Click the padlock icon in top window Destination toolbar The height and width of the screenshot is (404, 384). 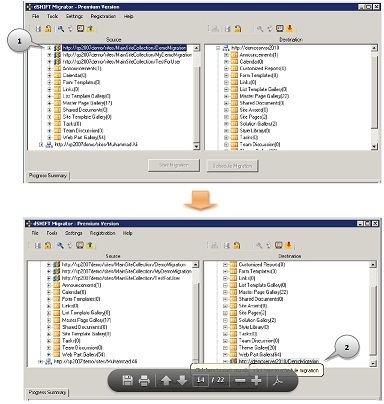pyautogui.click(x=238, y=29)
